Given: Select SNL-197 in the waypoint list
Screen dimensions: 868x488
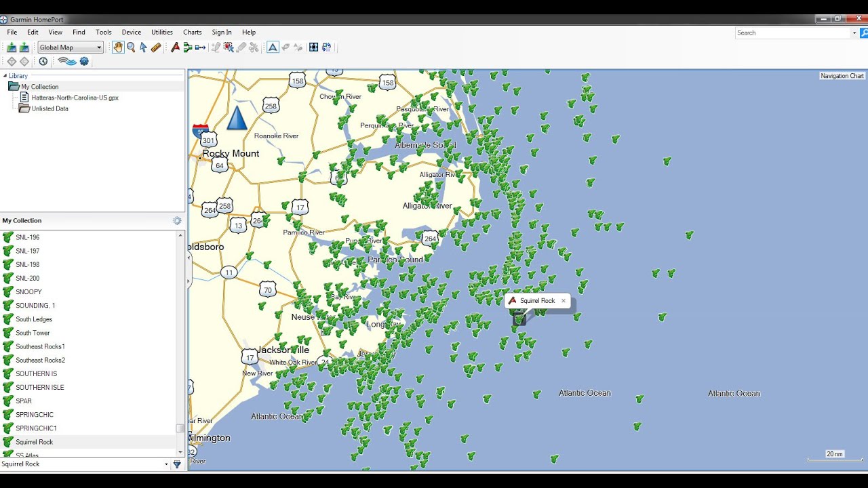Looking at the screenshot, I should pyautogui.click(x=88, y=251).
